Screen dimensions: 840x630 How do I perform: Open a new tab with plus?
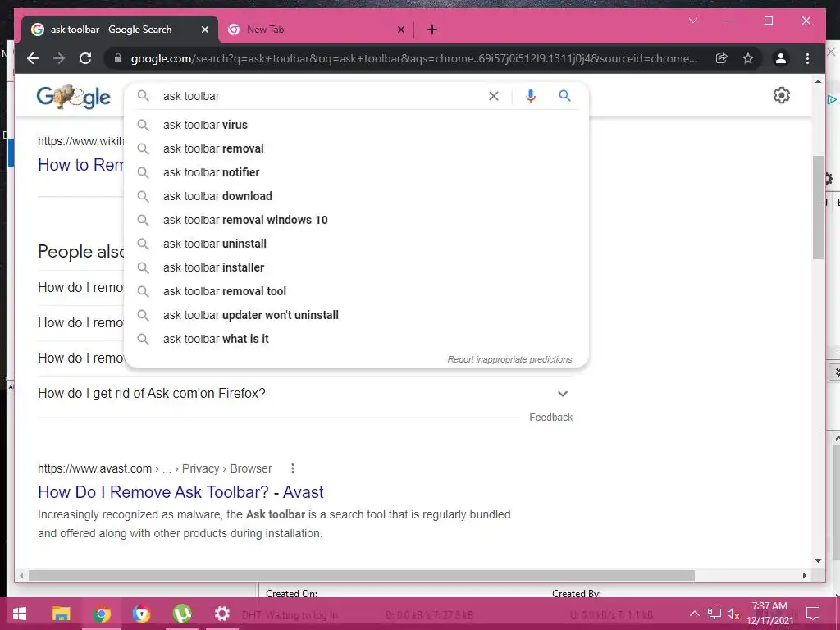[432, 30]
